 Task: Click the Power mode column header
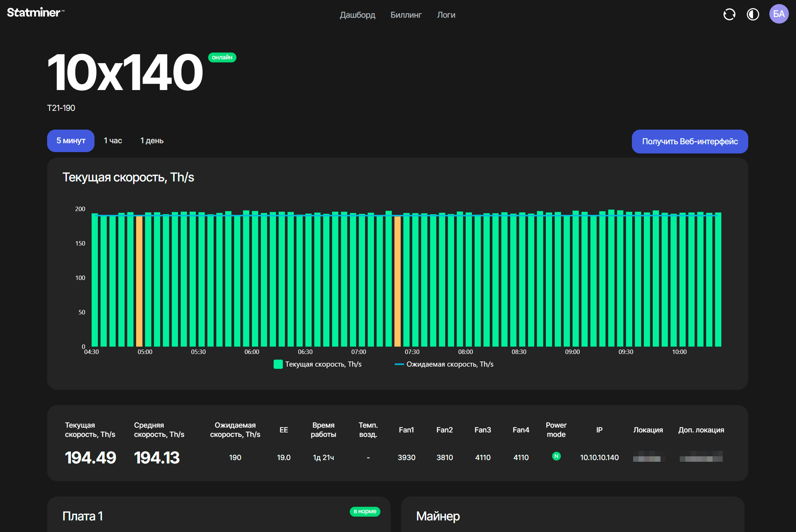(556, 430)
